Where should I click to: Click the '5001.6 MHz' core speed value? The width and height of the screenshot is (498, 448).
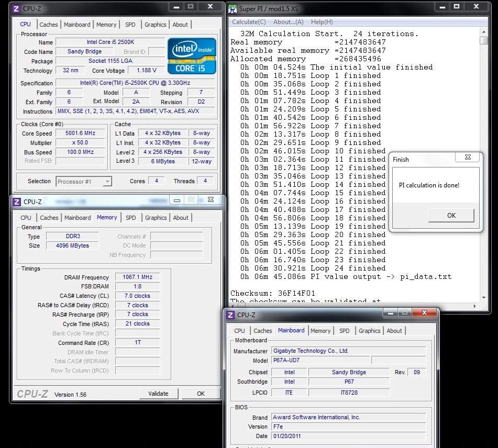pos(80,133)
